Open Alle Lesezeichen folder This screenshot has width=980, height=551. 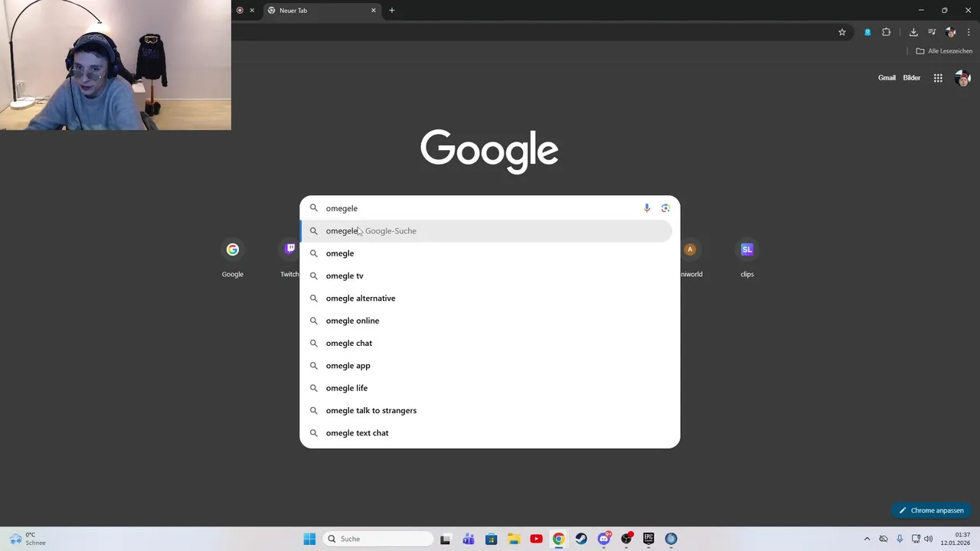pyautogui.click(x=944, y=51)
